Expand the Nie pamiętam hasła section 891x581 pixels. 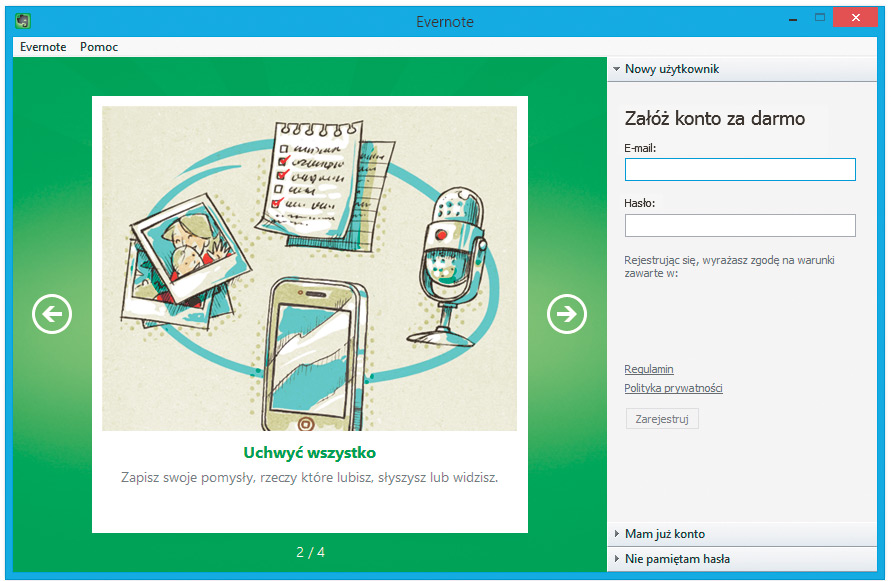pos(676,559)
